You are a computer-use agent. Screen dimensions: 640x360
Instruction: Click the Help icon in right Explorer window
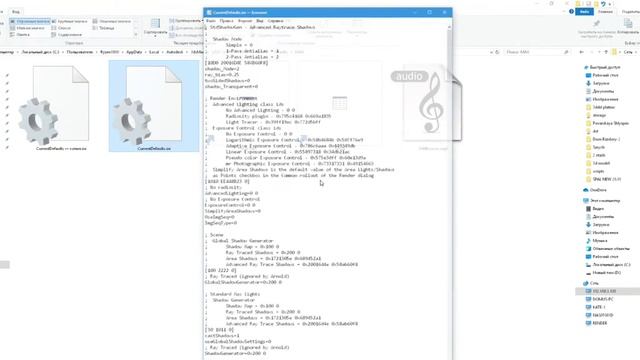tap(571, 11)
